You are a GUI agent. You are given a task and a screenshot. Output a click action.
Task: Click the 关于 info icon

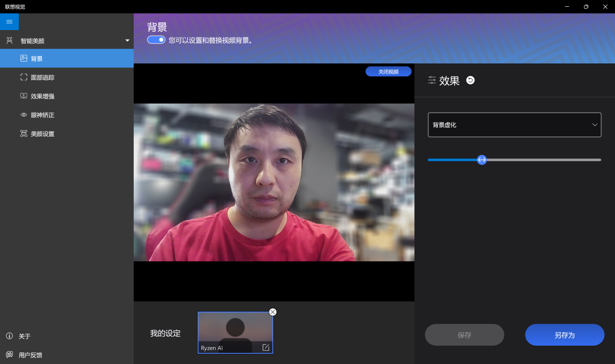pos(9,336)
